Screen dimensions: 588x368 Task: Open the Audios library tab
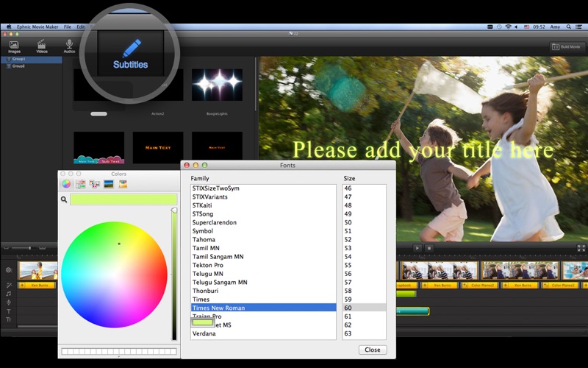(69, 47)
